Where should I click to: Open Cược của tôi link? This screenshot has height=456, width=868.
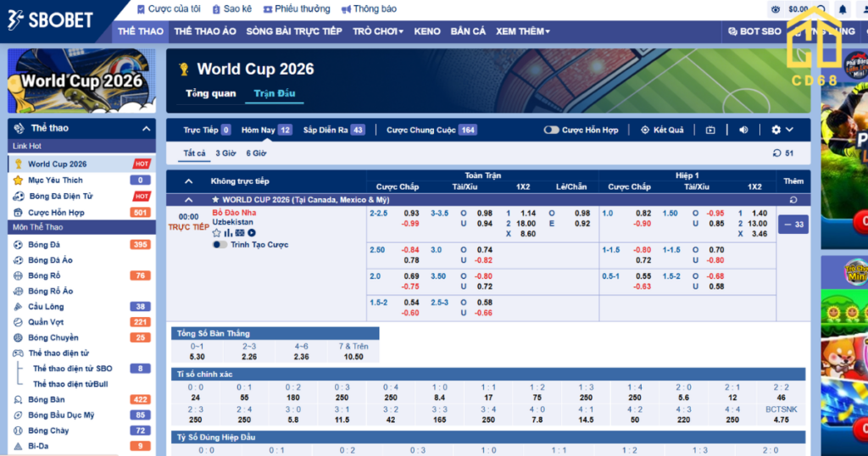point(169,8)
